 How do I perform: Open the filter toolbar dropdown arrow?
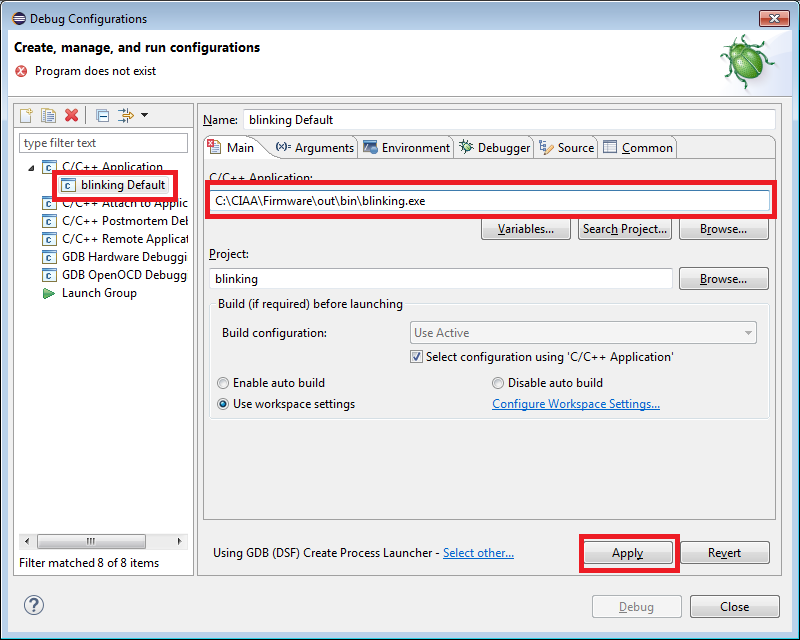click(x=144, y=115)
